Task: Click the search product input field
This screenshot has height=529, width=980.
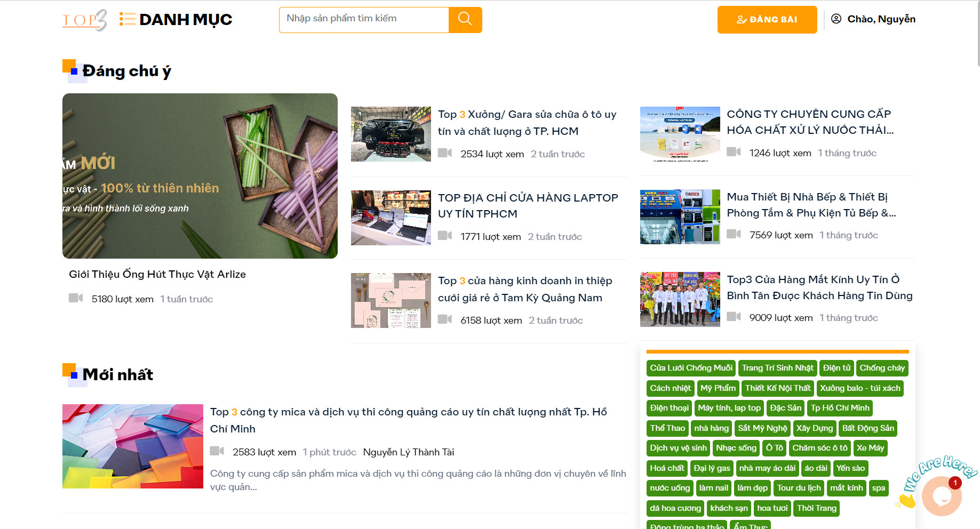Action: (364, 20)
